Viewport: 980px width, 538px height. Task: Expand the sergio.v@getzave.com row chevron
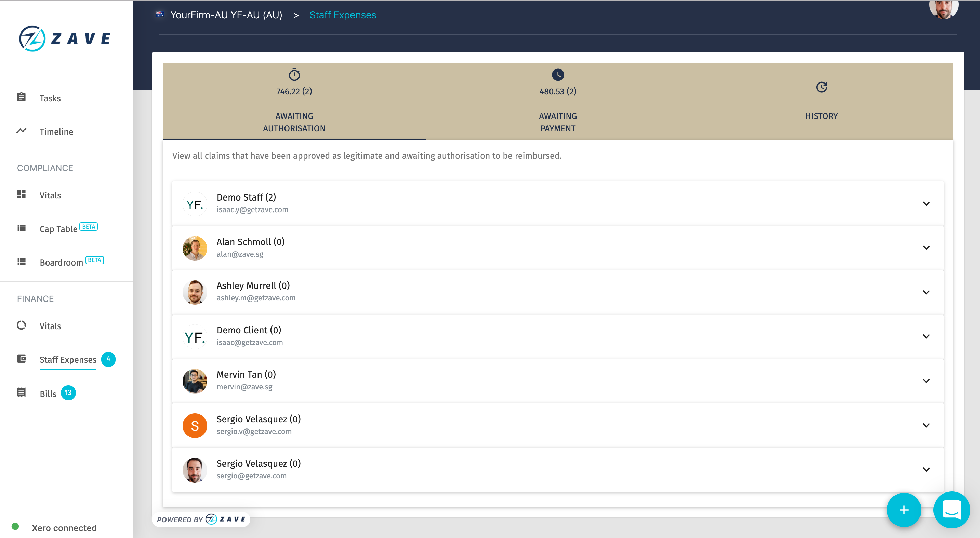pyautogui.click(x=926, y=425)
